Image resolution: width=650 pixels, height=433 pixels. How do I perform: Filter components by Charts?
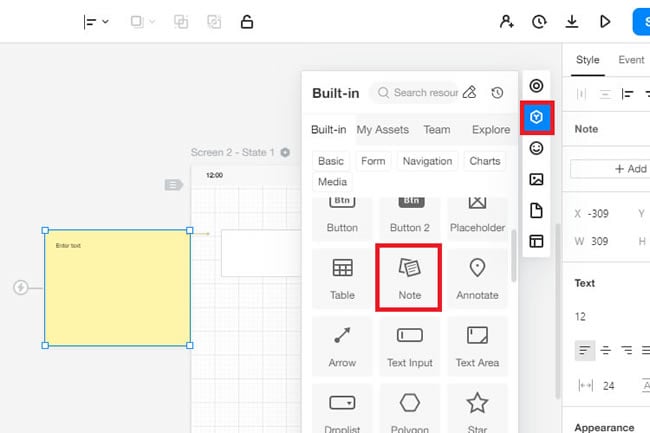485,161
